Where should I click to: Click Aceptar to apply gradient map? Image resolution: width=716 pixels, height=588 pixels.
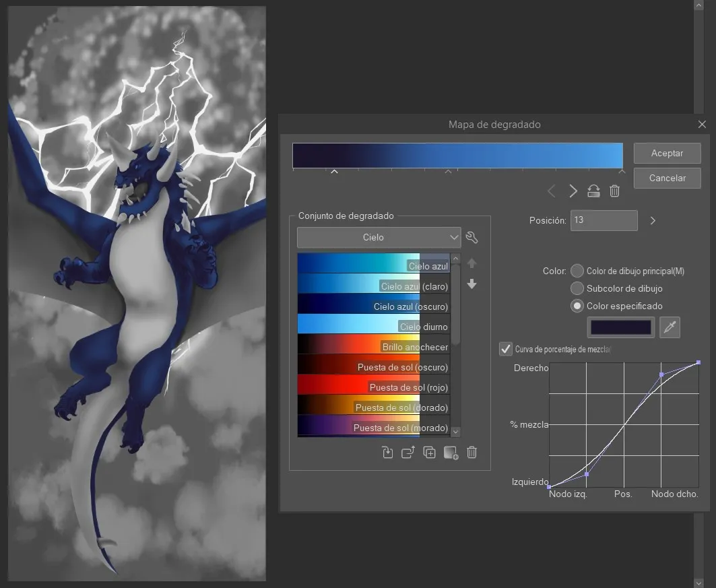[x=667, y=153]
